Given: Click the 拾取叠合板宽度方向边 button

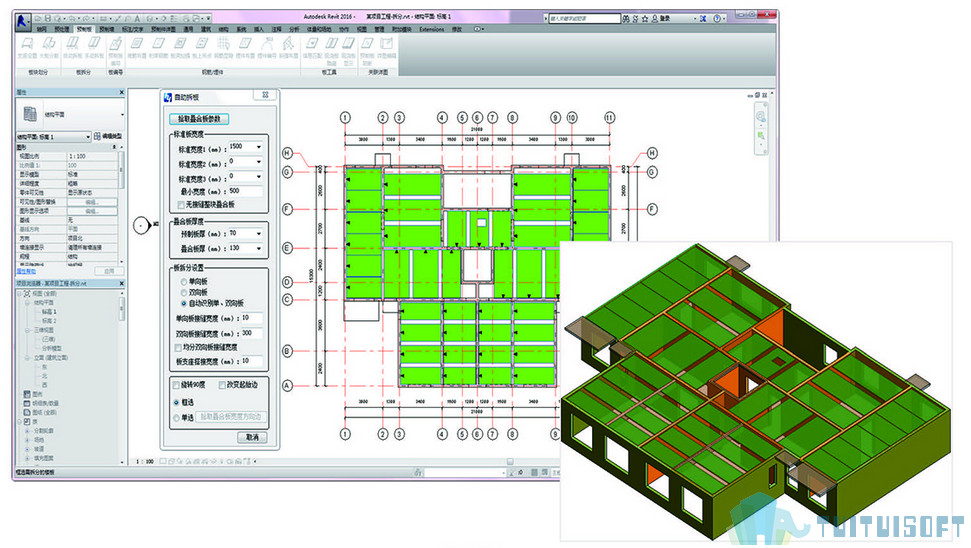Looking at the screenshot, I should pos(232,417).
